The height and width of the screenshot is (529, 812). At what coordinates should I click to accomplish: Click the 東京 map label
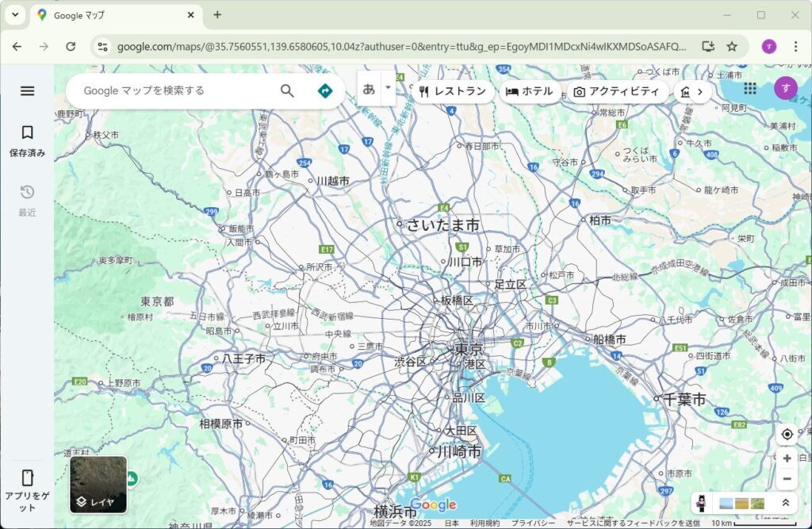coord(469,349)
